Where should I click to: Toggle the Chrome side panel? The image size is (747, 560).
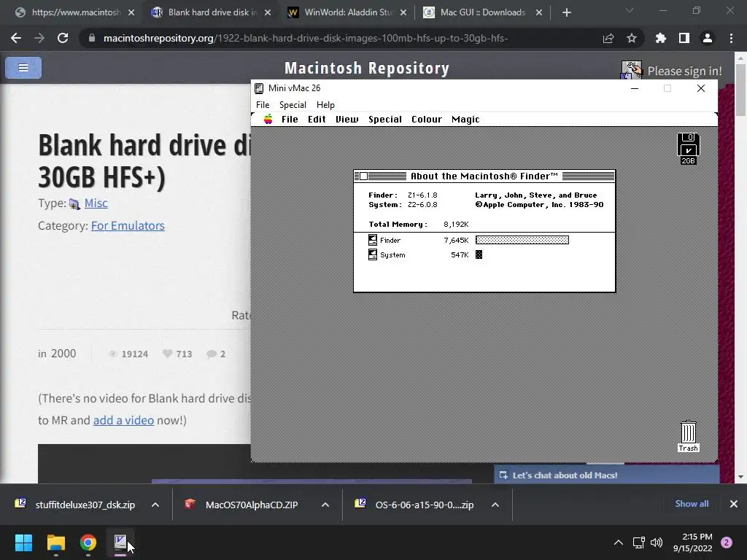[684, 38]
